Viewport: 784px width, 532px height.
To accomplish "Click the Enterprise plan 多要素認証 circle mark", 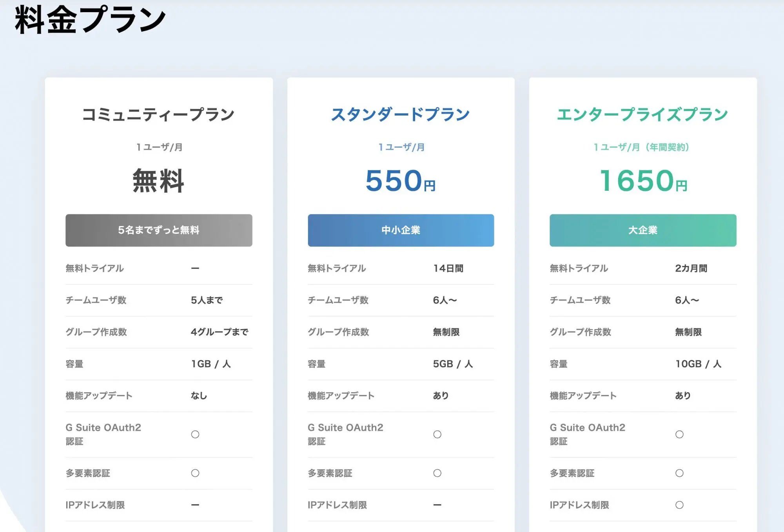I will point(679,473).
